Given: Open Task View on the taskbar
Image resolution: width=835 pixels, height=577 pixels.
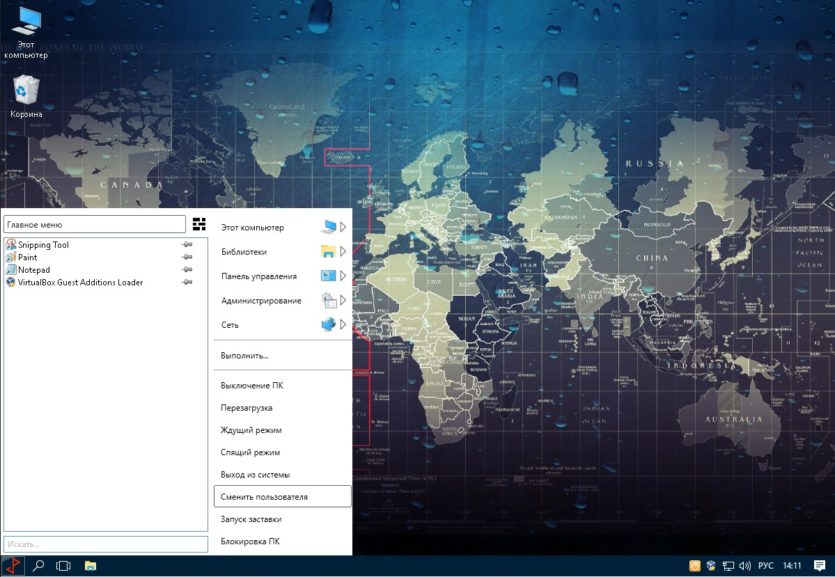Looking at the screenshot, I should (x=63, y=565).
